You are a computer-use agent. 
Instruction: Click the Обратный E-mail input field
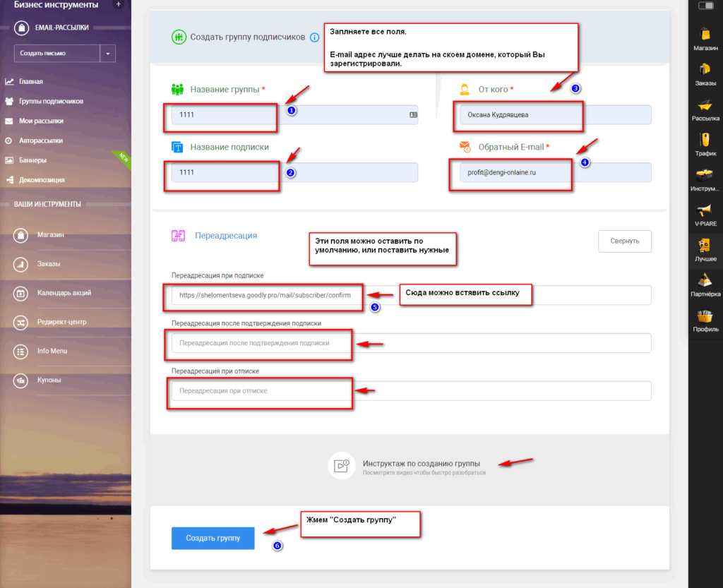(x=555, y=172)
